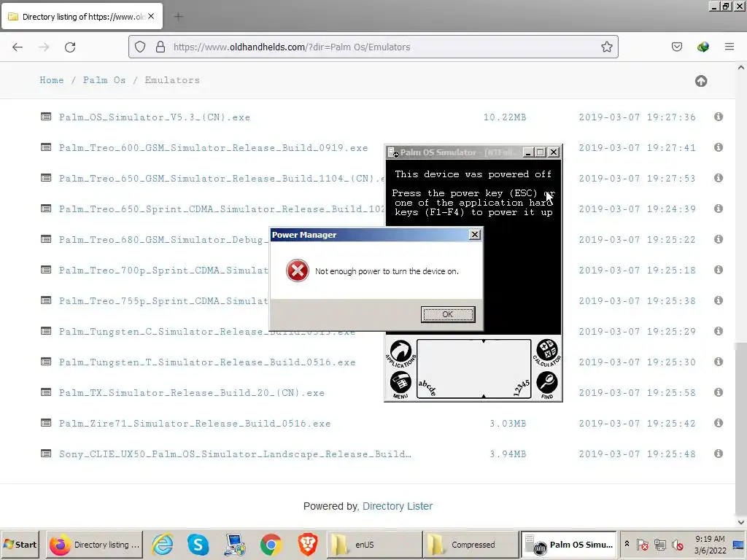Viewport: 747px width, 560px height.
Task: Download Palm_OS_Simulator_V5.3_(CN).exe
Action: pyautogui.click(x=155, y=117)
